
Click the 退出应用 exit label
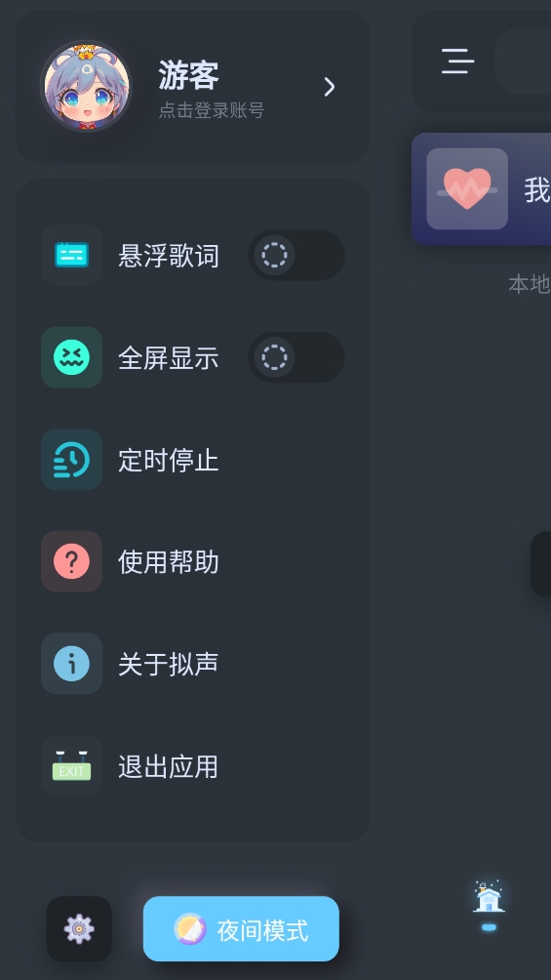coord(168,766)
